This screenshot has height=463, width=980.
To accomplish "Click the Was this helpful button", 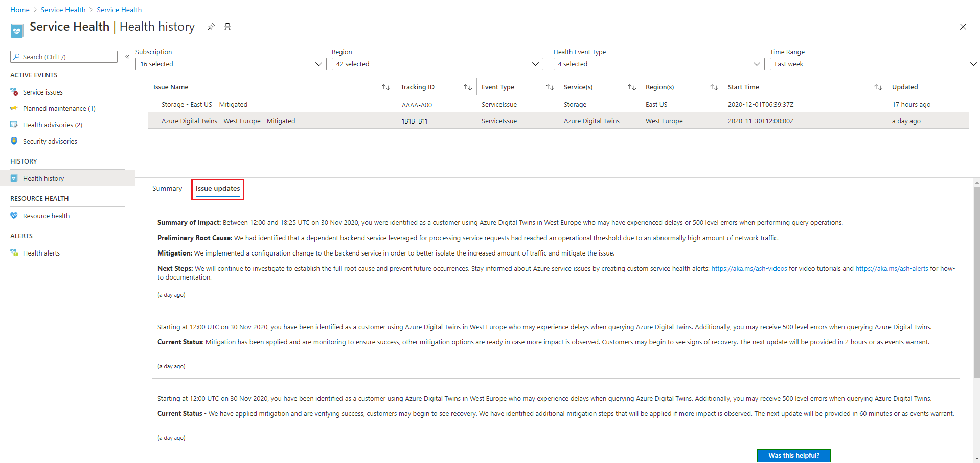I will click(794, 456).
